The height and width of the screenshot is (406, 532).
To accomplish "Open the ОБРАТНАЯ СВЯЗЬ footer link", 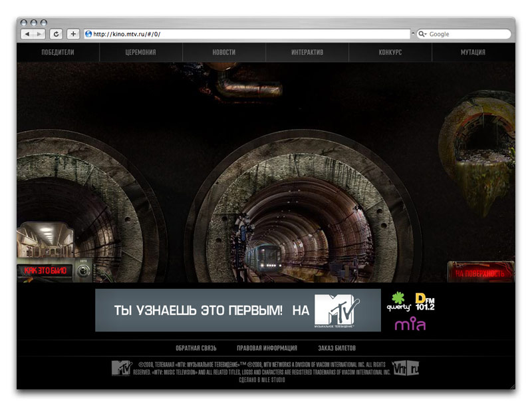I will point(196,348).
